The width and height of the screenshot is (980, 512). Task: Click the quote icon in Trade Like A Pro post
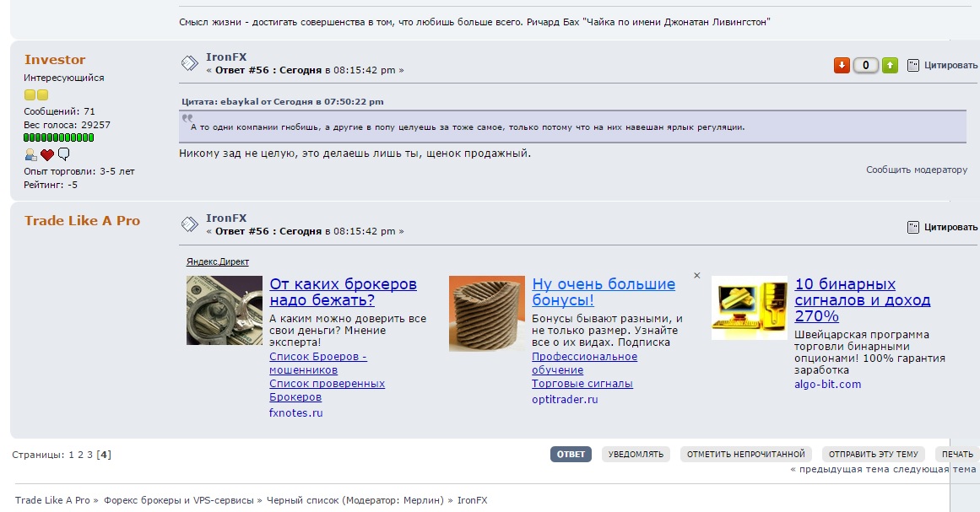click(x=913, y=227)
